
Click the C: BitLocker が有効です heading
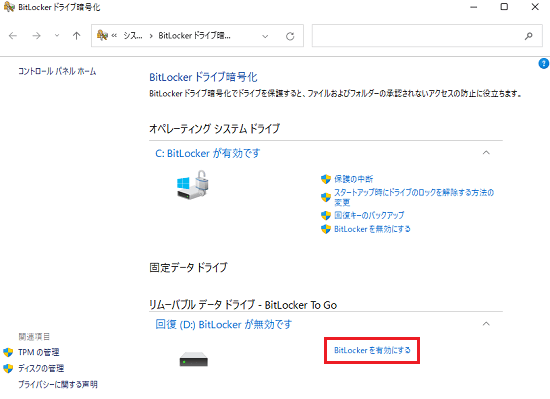pos(208,153)
